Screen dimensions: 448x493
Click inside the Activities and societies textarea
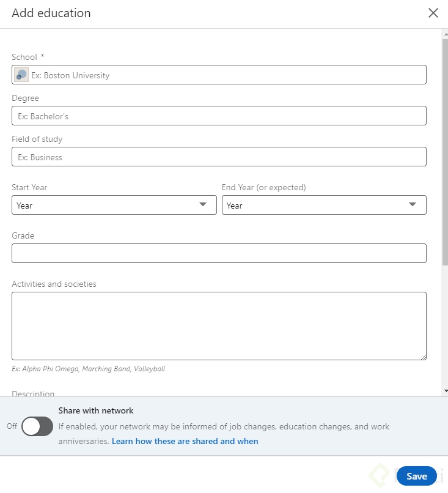pyautogui.click(x=219, y=325)
